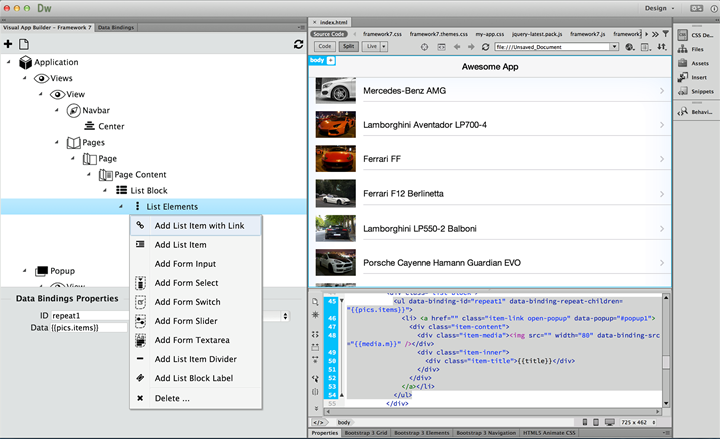Open the file address dropdown

(x=614, y=47)
